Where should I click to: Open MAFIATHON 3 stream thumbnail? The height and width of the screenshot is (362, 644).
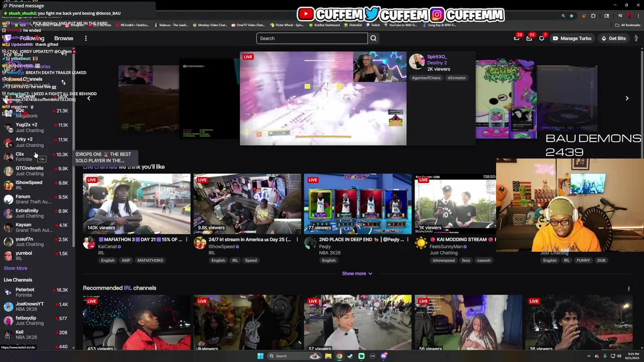point(137,204)
